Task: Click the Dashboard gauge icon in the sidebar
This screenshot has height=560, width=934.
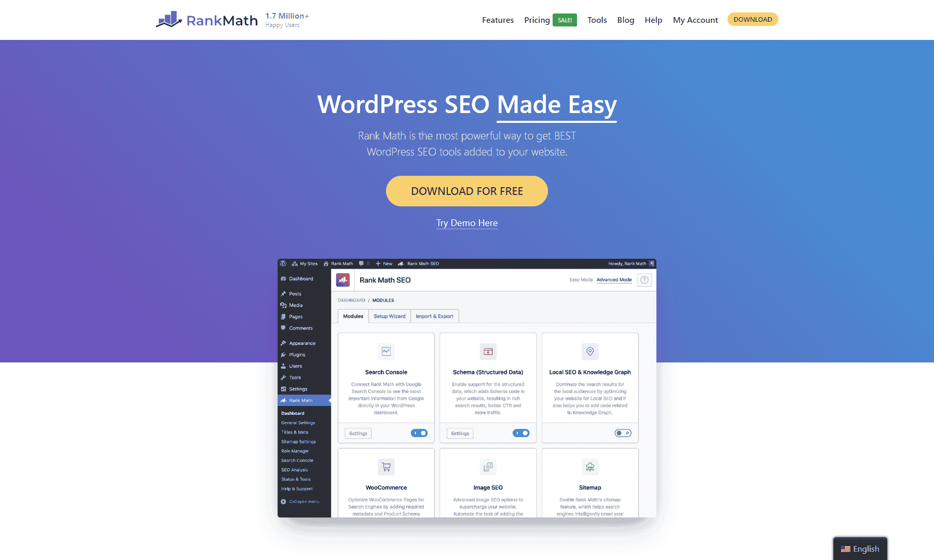Action: [x=283, y=278]
